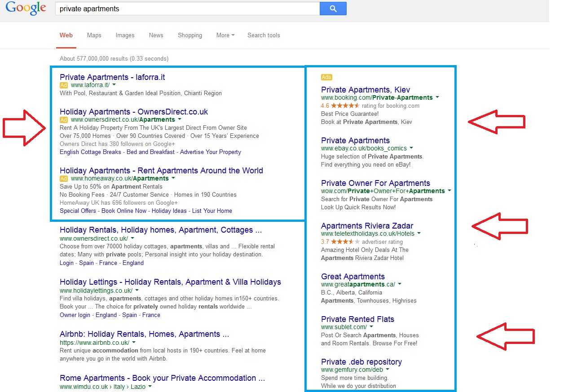586x392 pixels.
Task: Click the yellow 'Ads' label in sidebar
Action: [x=326, y=77]
